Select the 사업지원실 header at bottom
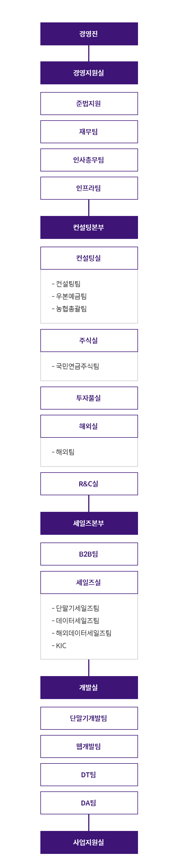The height and width of the screenshot is (868, 177). (89, 843)
